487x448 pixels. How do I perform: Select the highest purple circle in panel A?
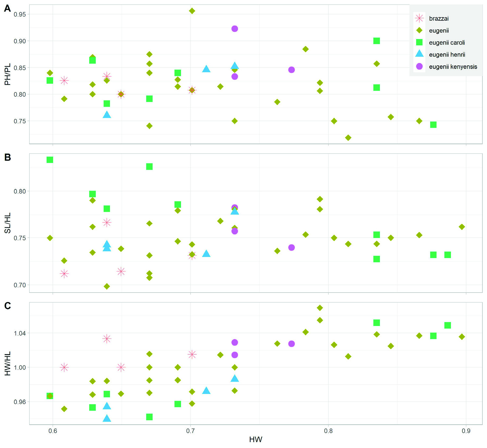235,29
